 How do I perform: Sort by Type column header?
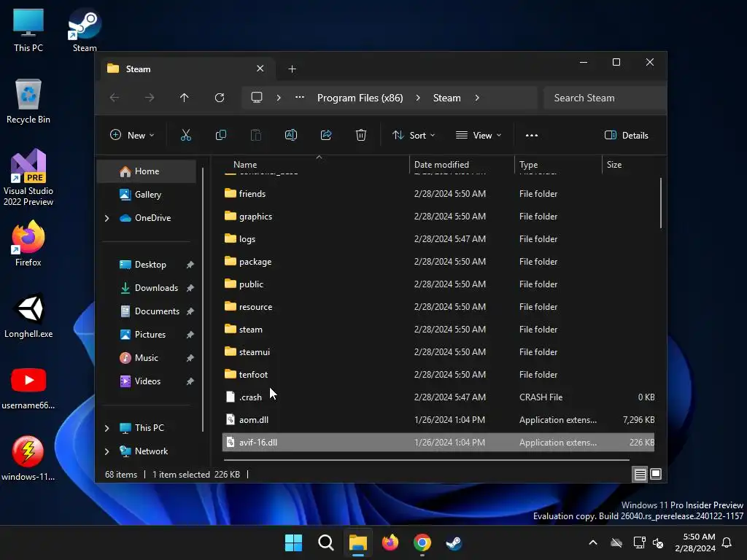coord(558,165)
